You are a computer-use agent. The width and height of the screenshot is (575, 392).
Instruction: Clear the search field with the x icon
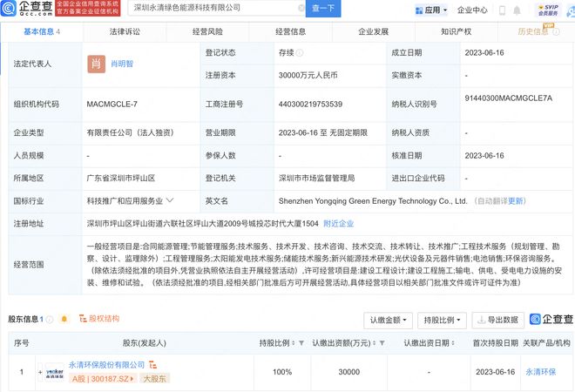[x=301, y=8]
